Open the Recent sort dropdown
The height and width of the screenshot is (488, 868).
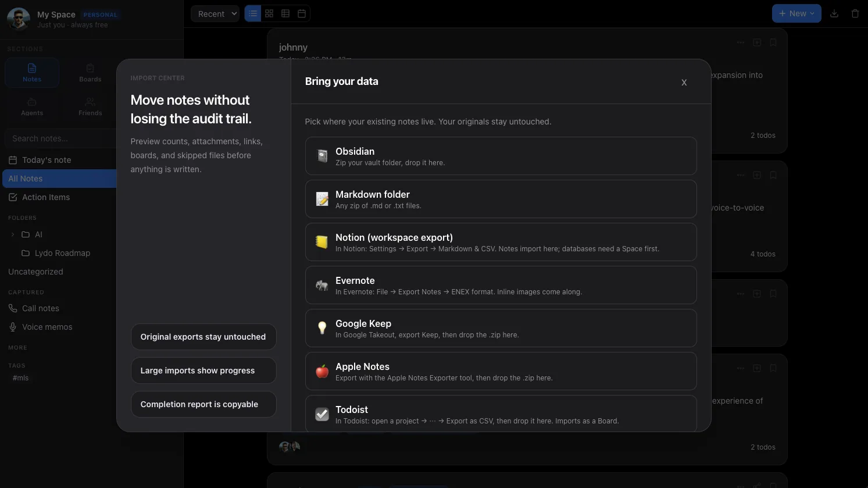(x=215, y=14)
